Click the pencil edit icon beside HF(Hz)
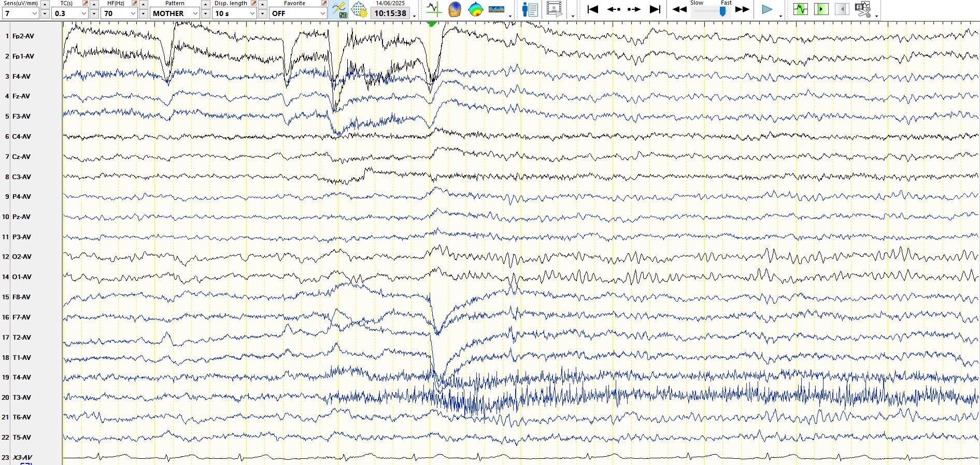The width and height of the screenshot is (980, 465). pos(135,3)
